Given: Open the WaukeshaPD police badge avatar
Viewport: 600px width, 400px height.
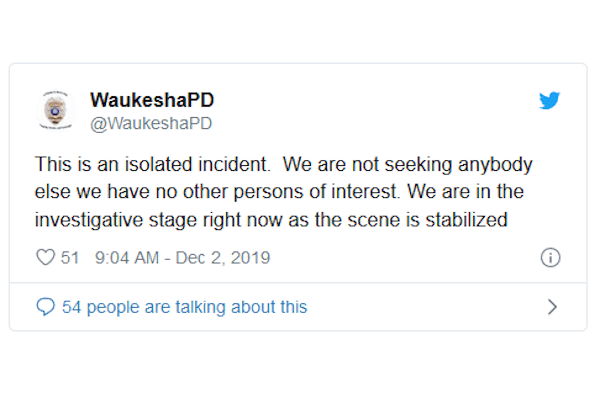Looking at the screenshot, I should coord(55,111).
